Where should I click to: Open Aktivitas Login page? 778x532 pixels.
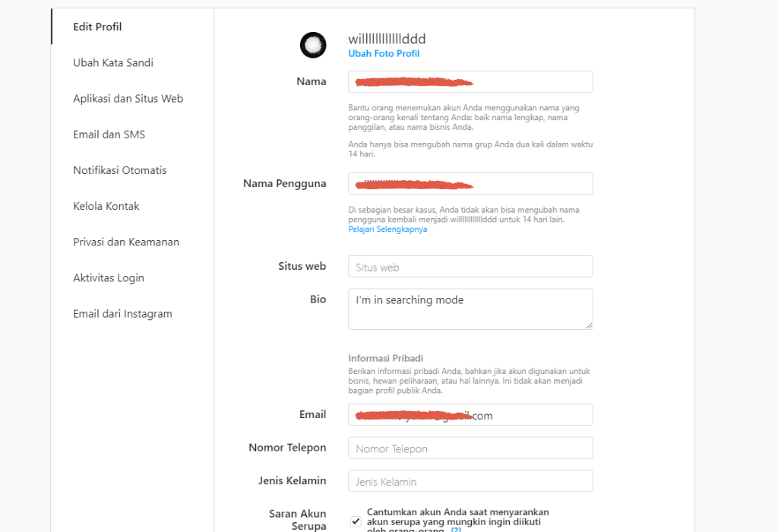click(109, 277)
